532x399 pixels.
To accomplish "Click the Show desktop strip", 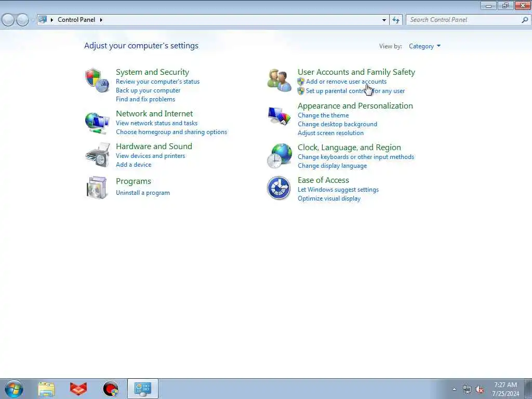I will [528, 389].
